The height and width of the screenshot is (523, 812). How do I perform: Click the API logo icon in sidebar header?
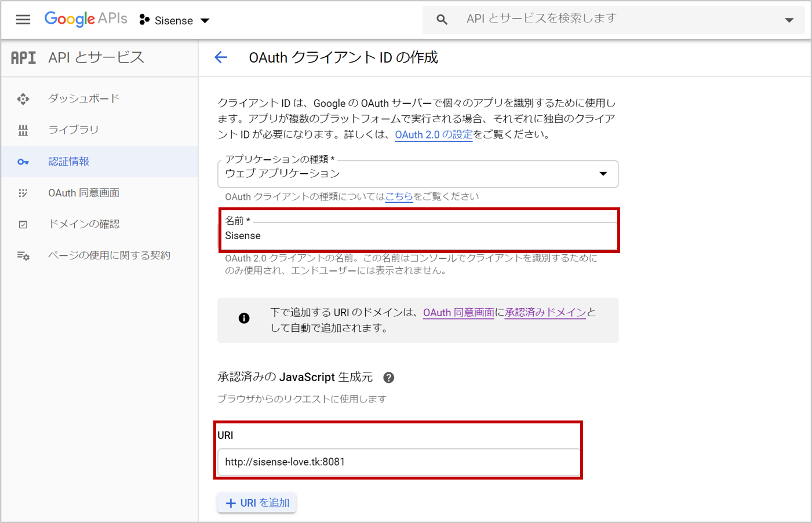24,57
